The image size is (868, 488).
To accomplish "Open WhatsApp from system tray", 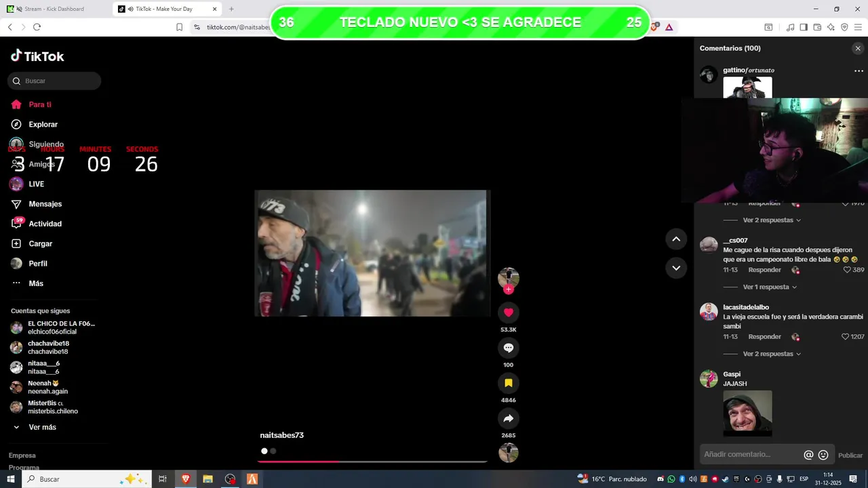I will [671, 479].
